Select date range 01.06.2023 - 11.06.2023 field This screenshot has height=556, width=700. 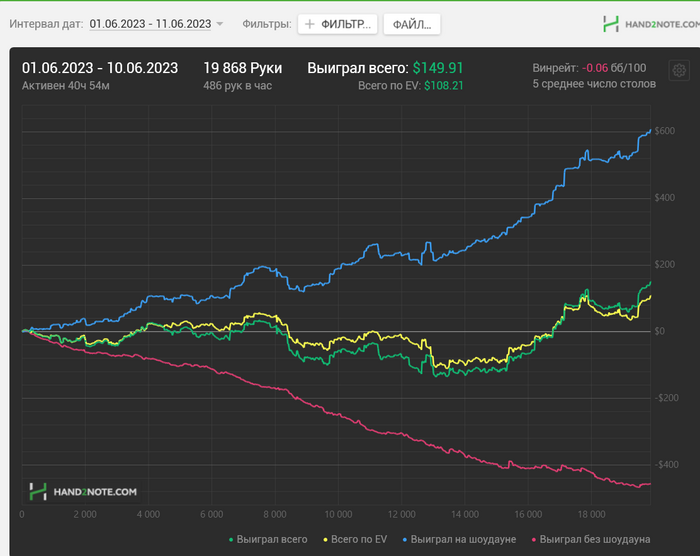click(150, 24)
